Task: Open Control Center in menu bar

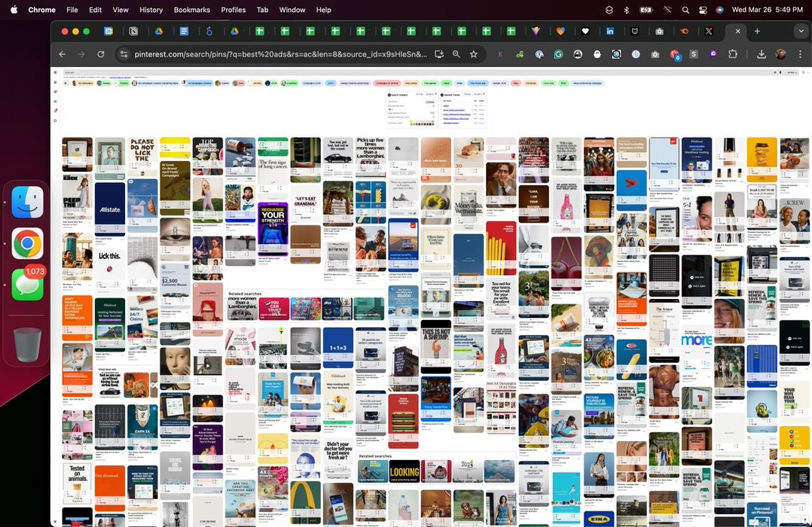Action: pos(703,9)
